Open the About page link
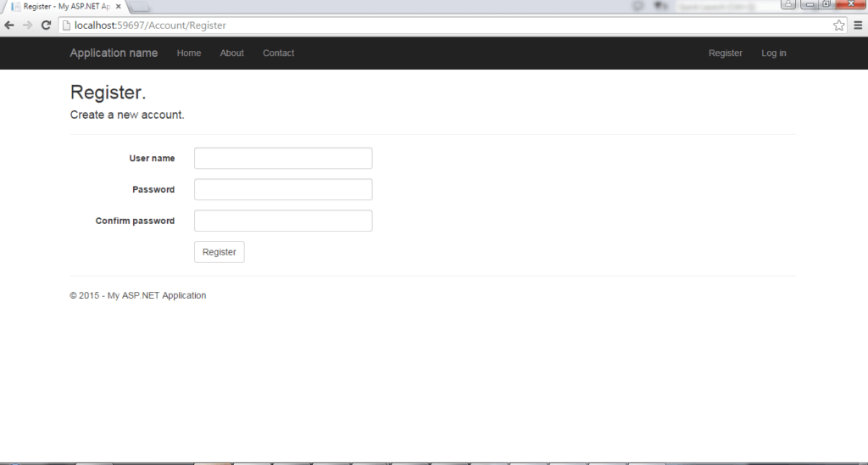 click(x=232, y=53)
